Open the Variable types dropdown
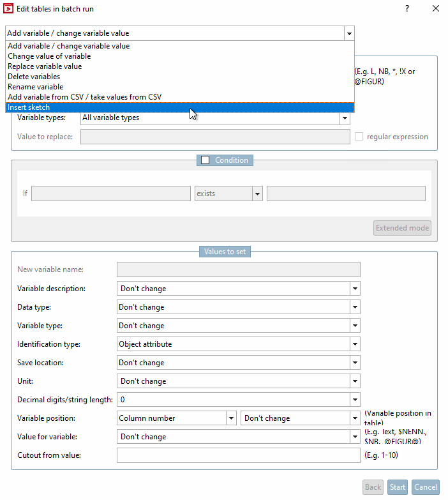The height and width of the screenshot is (500, 448). point(345,117)
